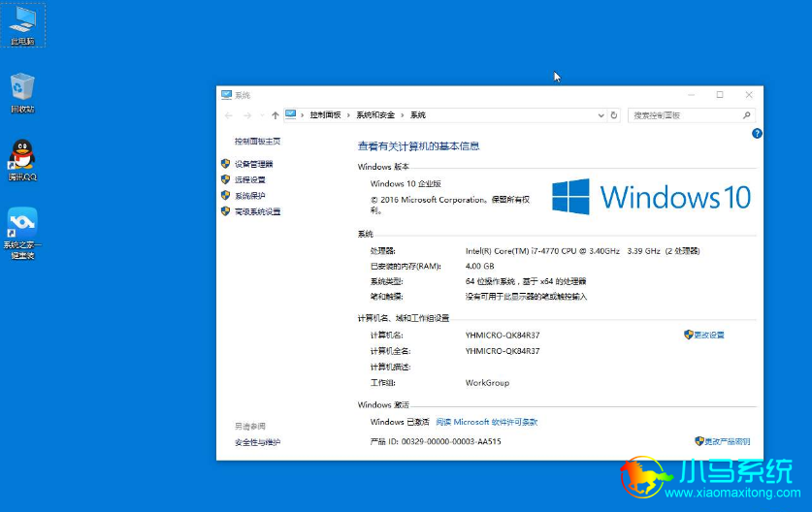Open help with the question mark icon

757,134
